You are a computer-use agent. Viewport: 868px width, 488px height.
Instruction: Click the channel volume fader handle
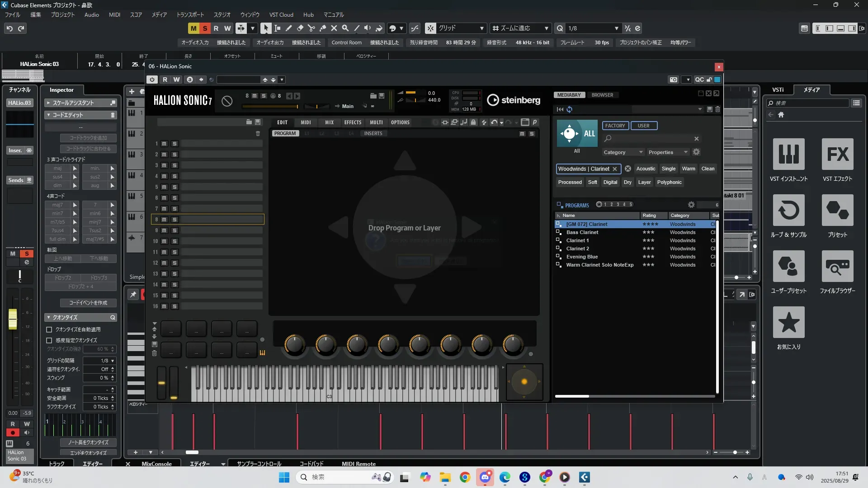click(x=13, y=319)
